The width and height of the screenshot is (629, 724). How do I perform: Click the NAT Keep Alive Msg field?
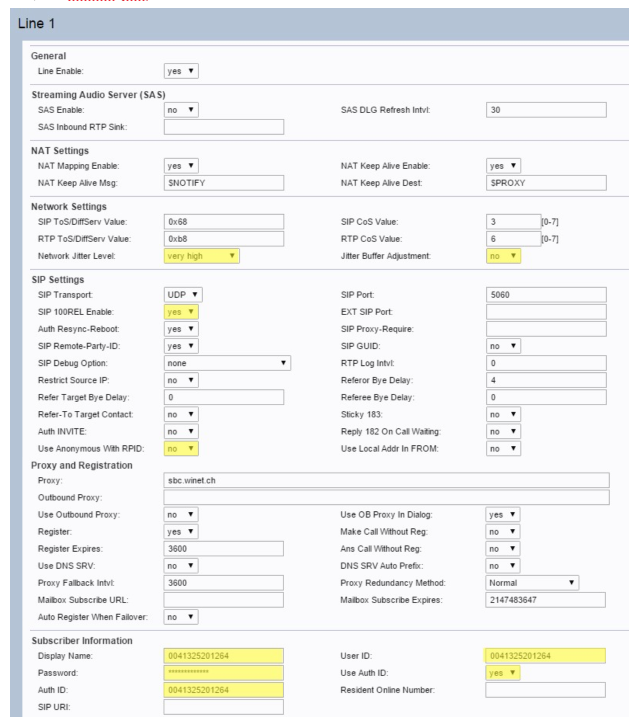224,183
